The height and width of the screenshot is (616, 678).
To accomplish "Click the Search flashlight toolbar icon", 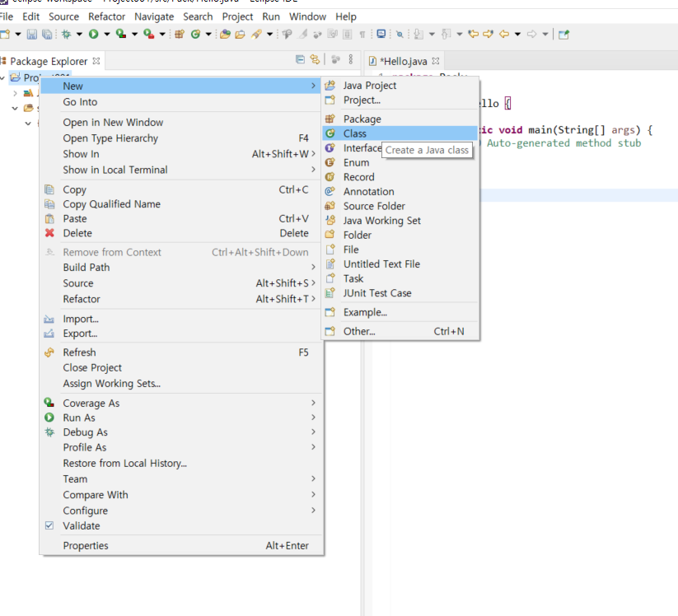I will [256, 34].
